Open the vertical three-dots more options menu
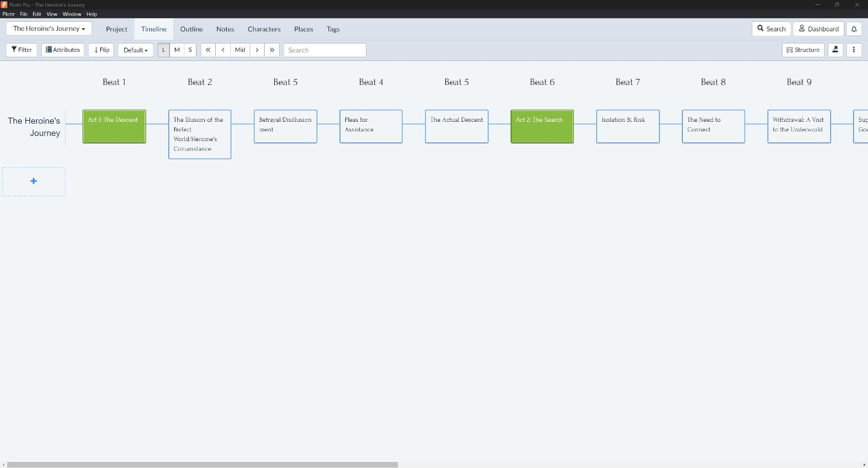 point(854,50)
